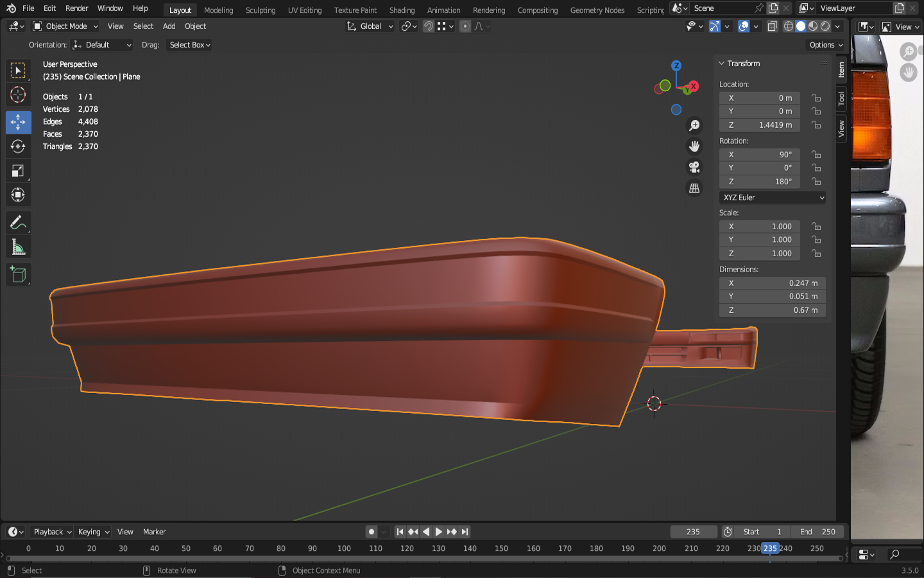Click the Dimensions X value field
Screen dimensions: 924x578
[773, 283]
